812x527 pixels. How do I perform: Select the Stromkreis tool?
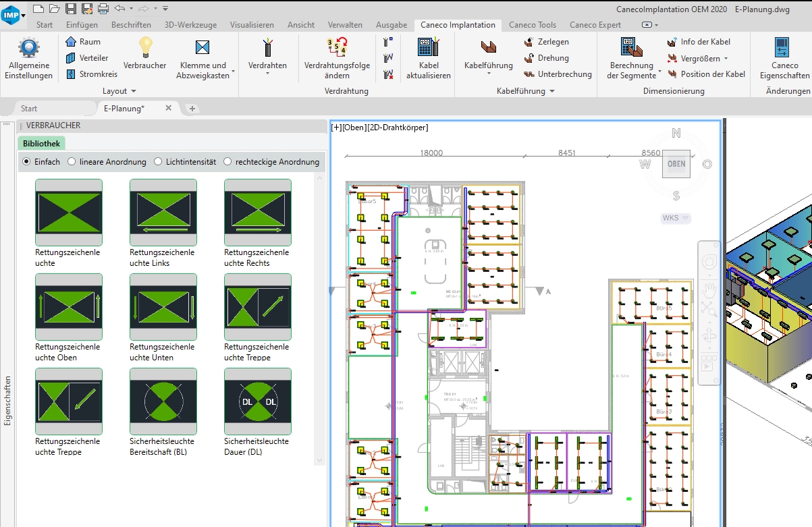pyautogui.click(x=92, y=74)
